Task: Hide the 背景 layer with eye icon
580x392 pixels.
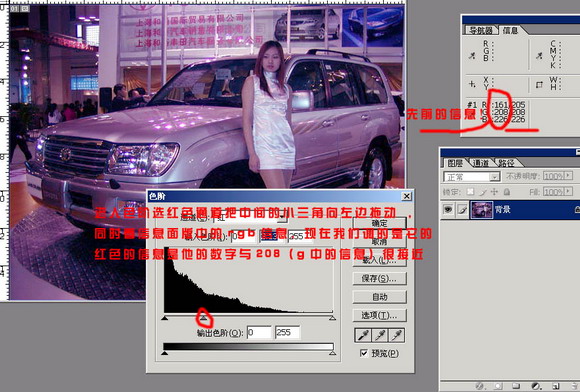Action: (x=448, y=210)
